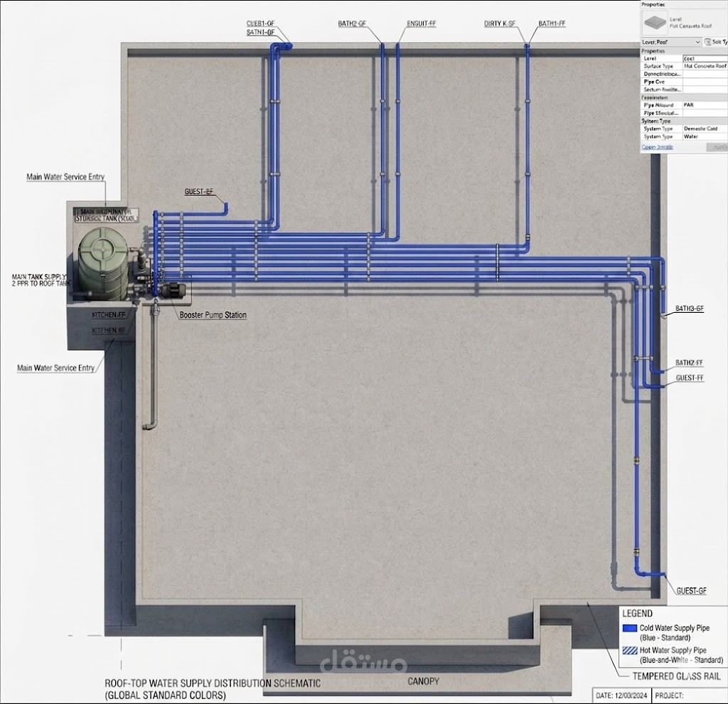Viewport: 728px width, 704px height.
Task: Select the 'Booster Pump Station' label
Action: coord(213,315)
